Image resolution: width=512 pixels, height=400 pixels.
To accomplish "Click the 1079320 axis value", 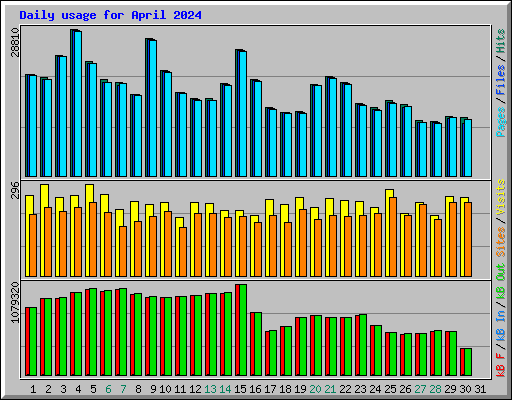I will tap(15, 302).
